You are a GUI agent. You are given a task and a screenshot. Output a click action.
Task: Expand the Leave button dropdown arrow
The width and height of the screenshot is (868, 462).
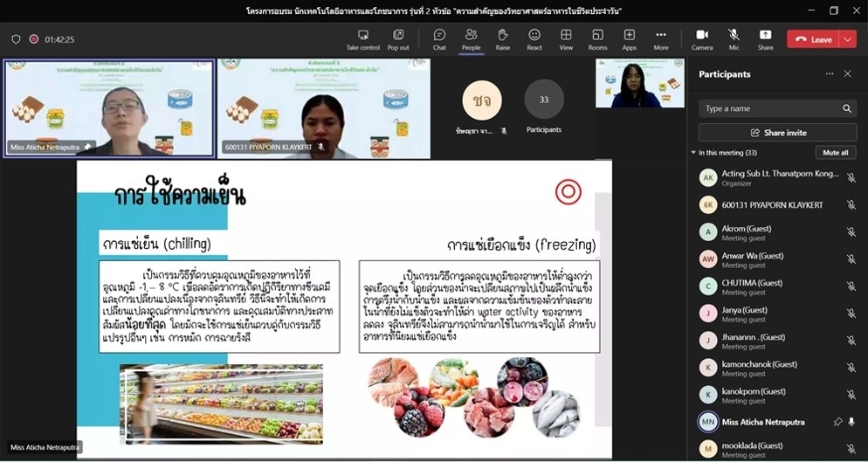click(x=848, y=39)
